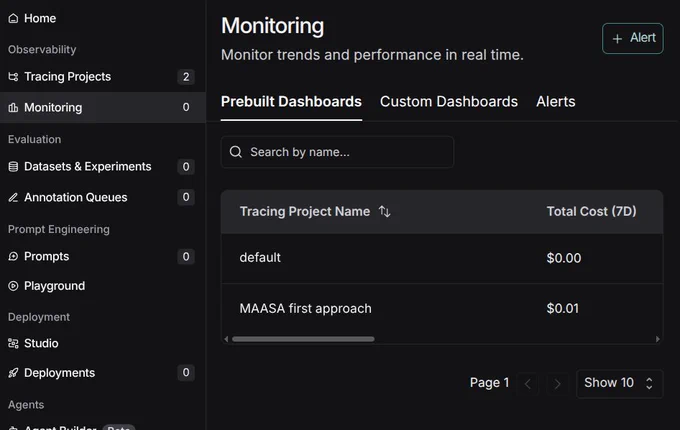Click the Tracing Project Name column header
The width and height of the screenshot is (680, 430).
(305, 212)
